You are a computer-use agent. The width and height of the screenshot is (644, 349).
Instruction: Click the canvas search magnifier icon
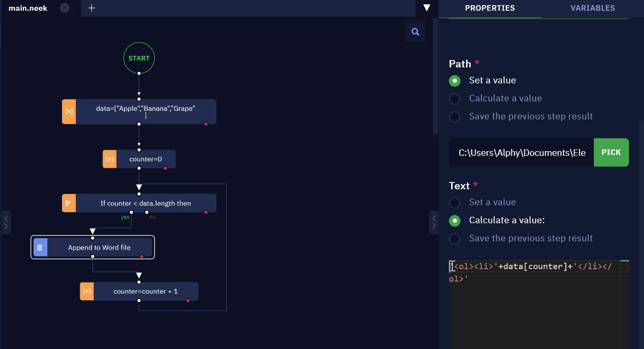415,32
